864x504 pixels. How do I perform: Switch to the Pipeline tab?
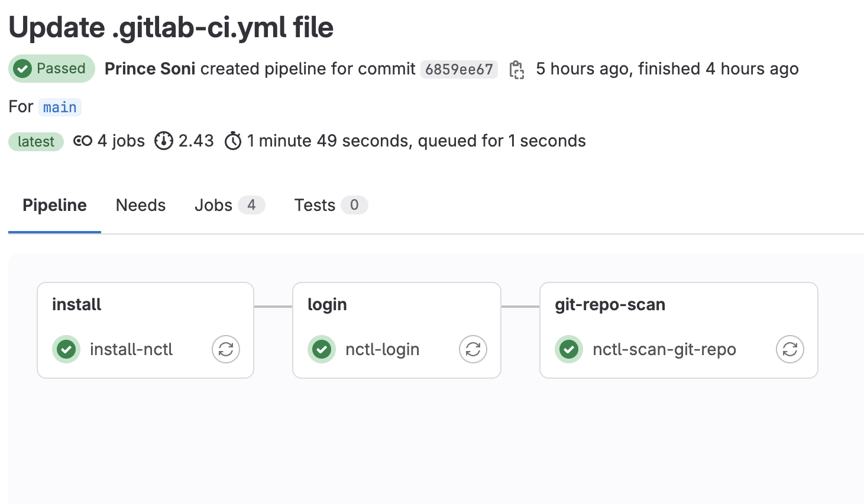pyautogui.click(x=54, y=205)
